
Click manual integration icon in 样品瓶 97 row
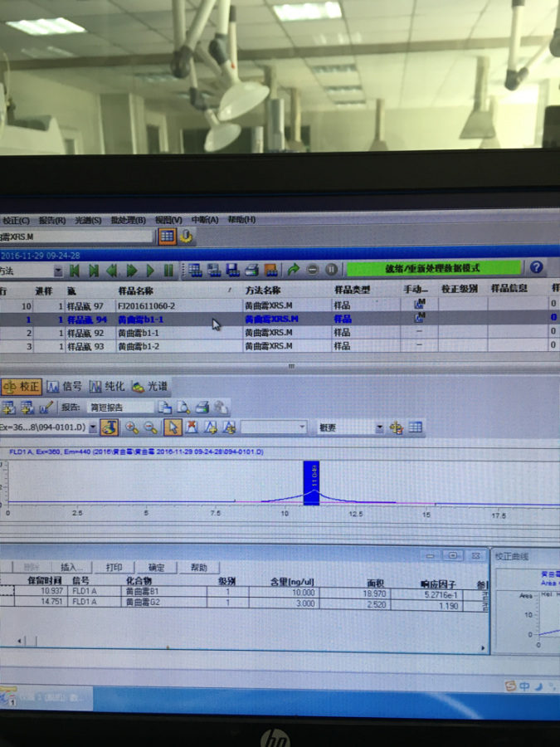pos(419,304)
